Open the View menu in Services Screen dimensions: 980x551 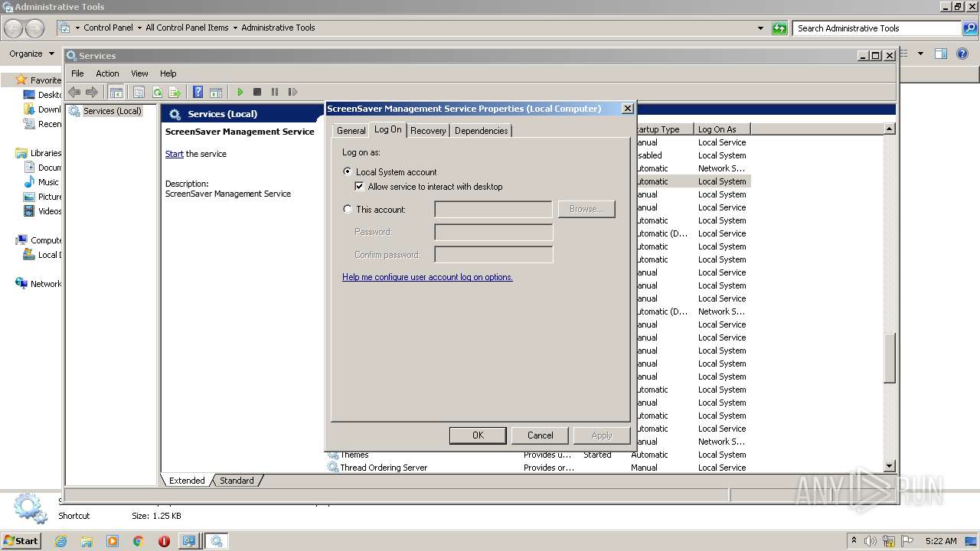pos(139,73)
